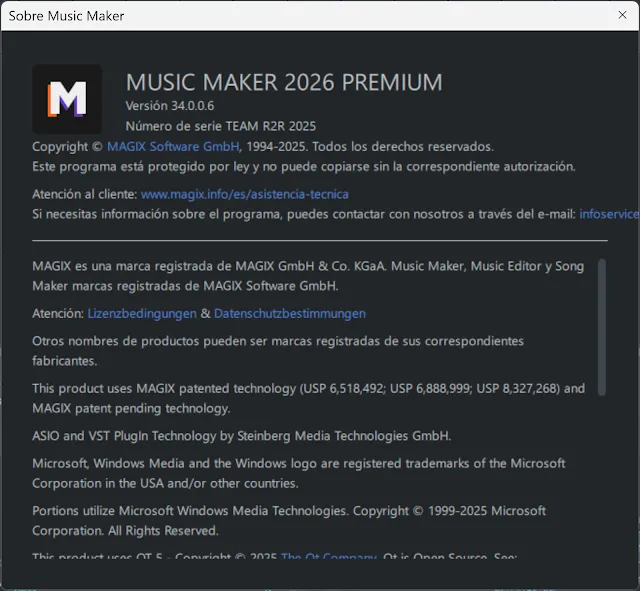Click the Sobre Music Maker window title
The image size is (640, 591).
pyautogui.click(x=66, y=16)
